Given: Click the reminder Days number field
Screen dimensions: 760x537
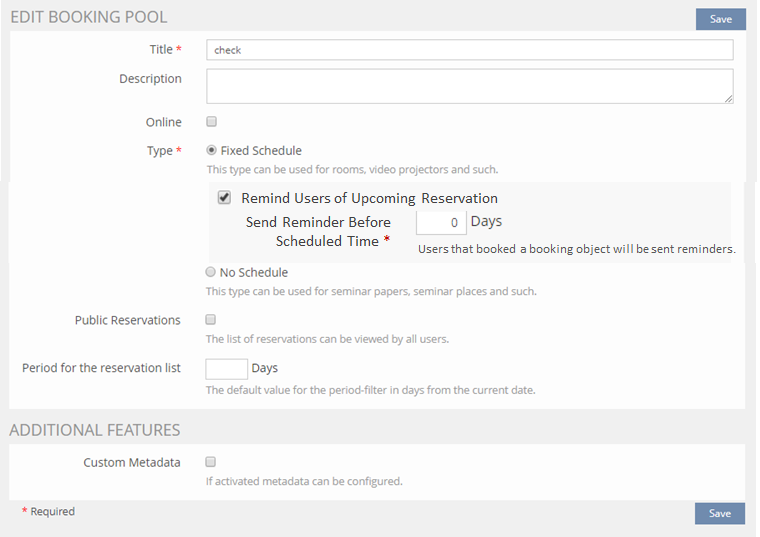Looking at the screenshot, I should 441,222.
